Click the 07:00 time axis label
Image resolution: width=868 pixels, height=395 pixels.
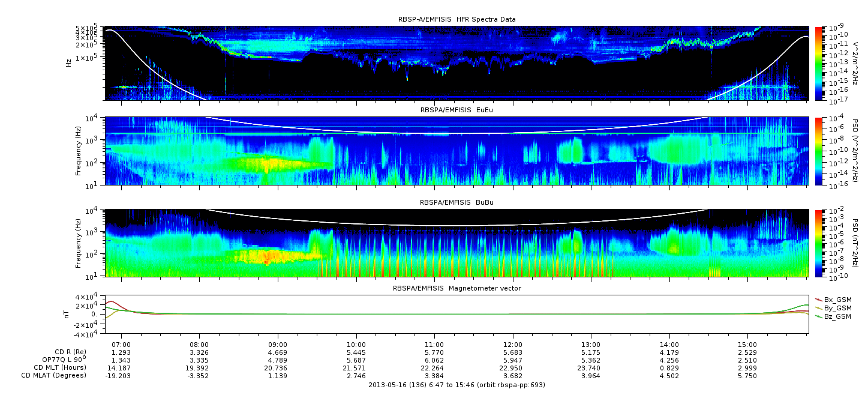pos(122,344)
